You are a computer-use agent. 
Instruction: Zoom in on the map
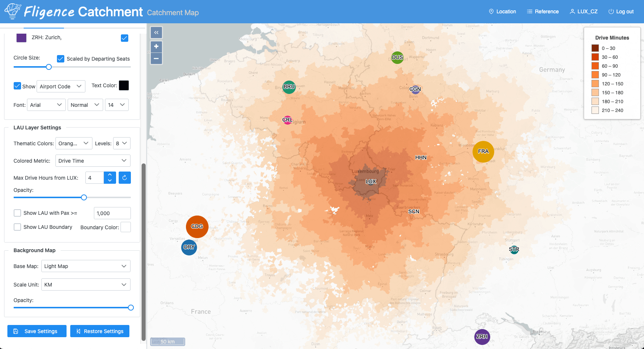156,46
